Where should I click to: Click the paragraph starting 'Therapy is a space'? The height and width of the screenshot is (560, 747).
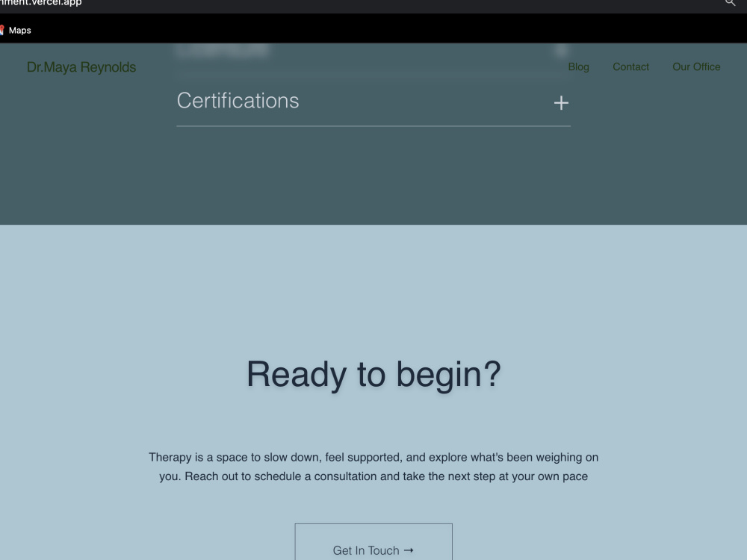click(x=373, y=467)
